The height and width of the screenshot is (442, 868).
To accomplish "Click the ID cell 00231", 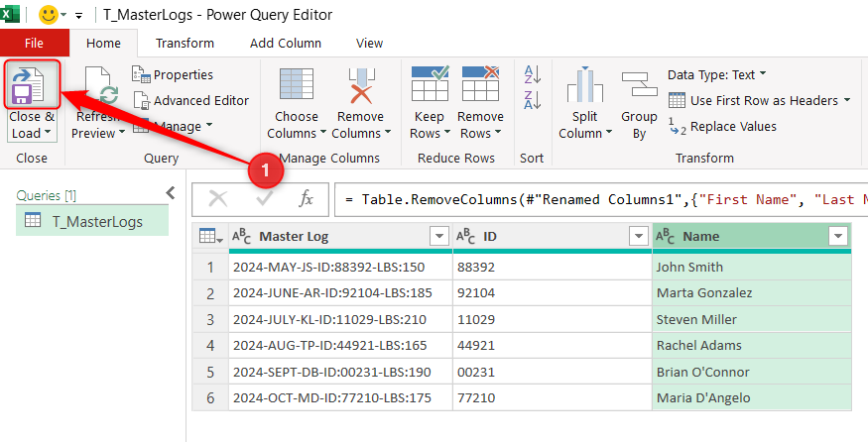I will click(553, 372).
